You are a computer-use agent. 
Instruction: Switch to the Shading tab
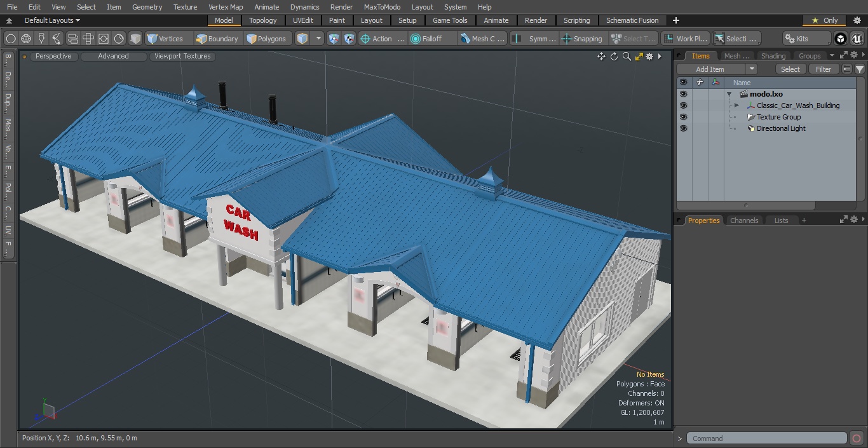coord(773,55)
